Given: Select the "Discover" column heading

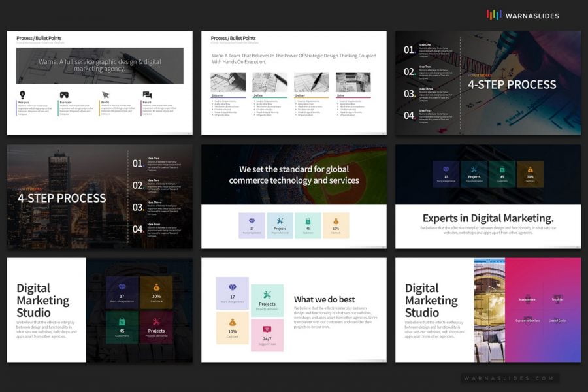Looking at the screenshot, I should pos(218,95).
